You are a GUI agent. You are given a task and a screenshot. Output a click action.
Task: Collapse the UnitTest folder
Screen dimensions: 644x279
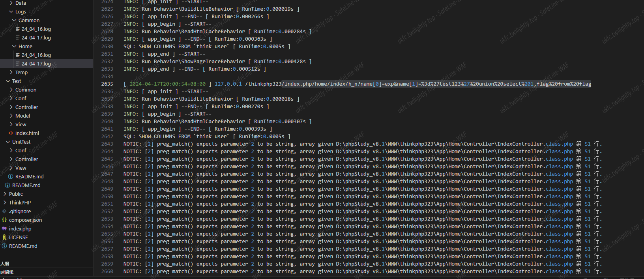8,142
